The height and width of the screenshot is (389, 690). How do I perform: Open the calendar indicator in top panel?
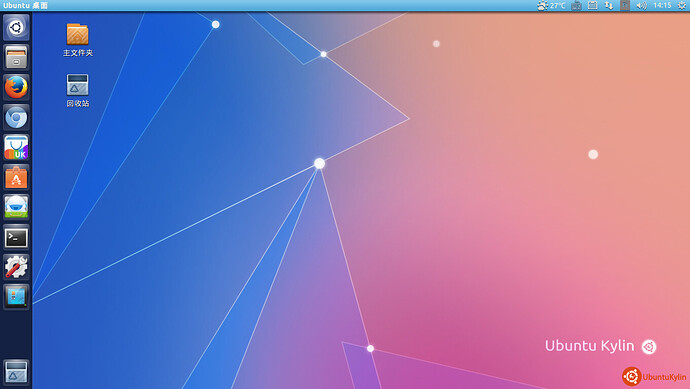coord(593,5)
